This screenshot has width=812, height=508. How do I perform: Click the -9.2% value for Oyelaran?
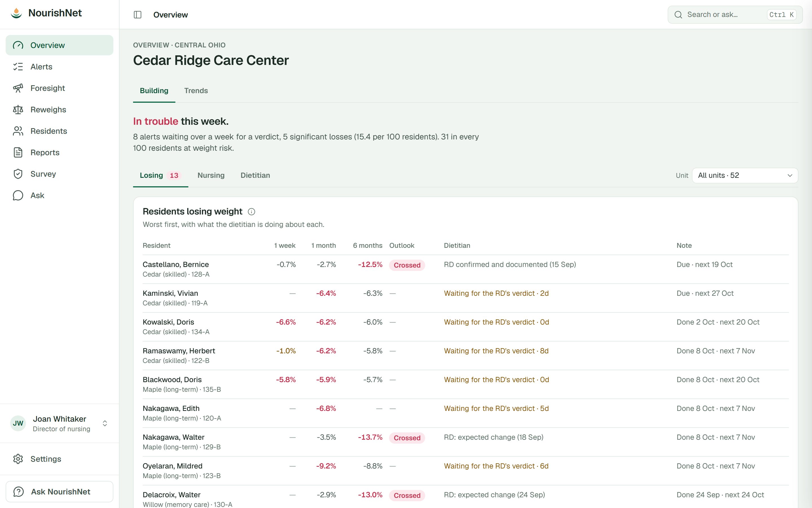(326, 466)
